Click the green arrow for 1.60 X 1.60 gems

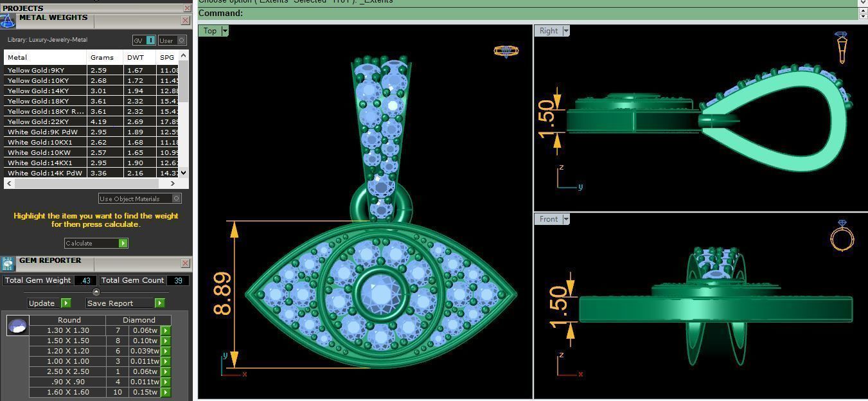pyautogui.click(x=166, y=392)
